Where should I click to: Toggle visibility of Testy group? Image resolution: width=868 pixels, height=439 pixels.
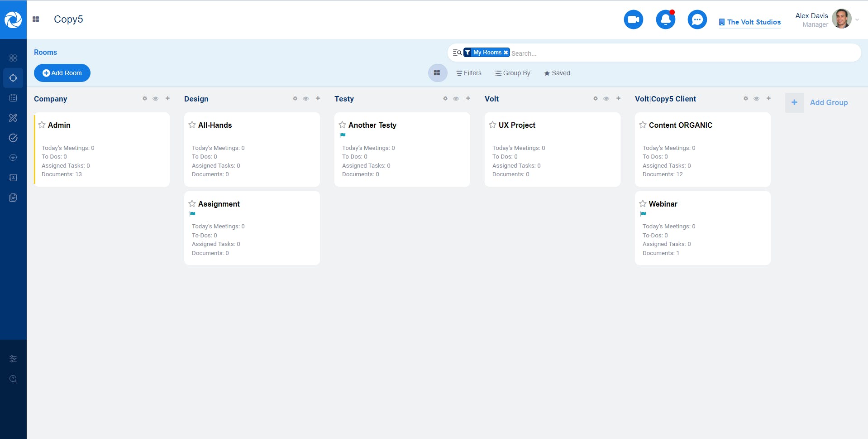point(456,98)
